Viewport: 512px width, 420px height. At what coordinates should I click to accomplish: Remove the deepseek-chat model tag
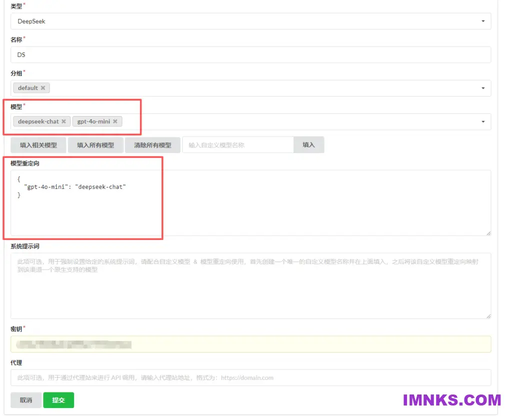click(x=63, y=121)
